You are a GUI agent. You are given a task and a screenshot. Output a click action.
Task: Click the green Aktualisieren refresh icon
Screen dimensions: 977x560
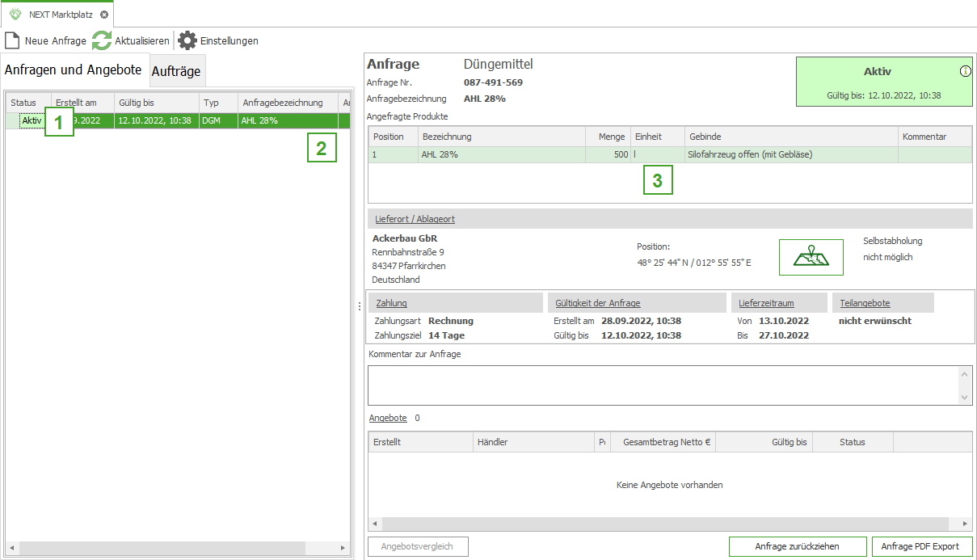point(102,40)
